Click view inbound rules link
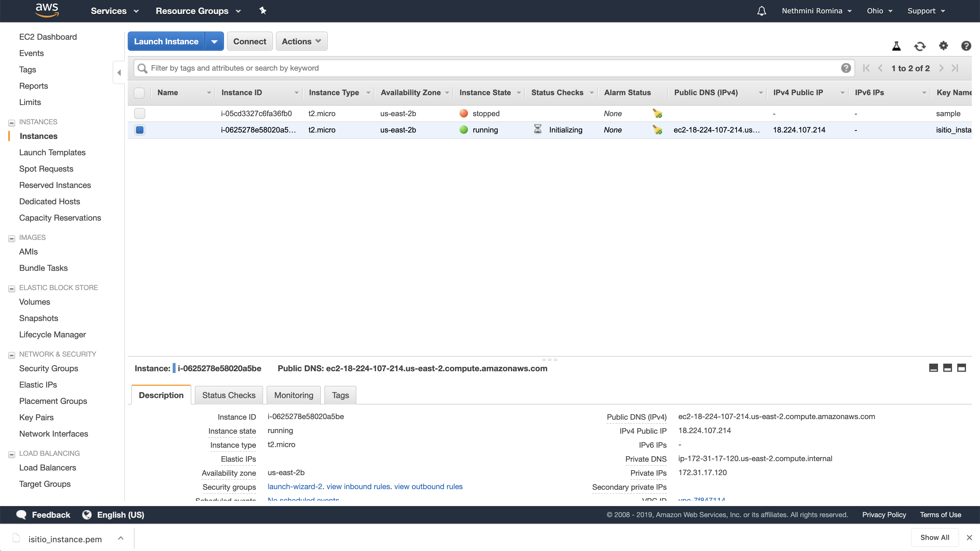This screenshot has height=551, width=980. coord(358,486)
